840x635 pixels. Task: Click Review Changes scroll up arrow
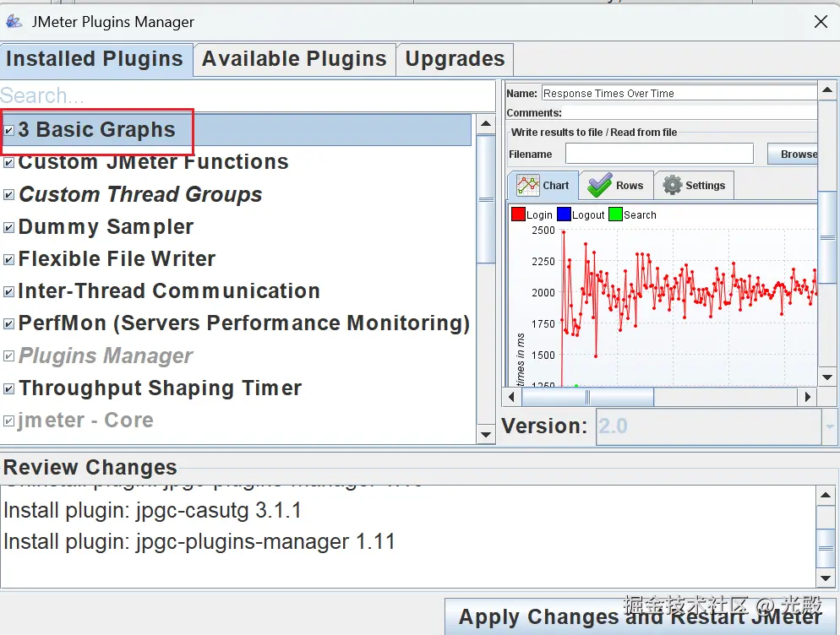(x=826, y=496)
